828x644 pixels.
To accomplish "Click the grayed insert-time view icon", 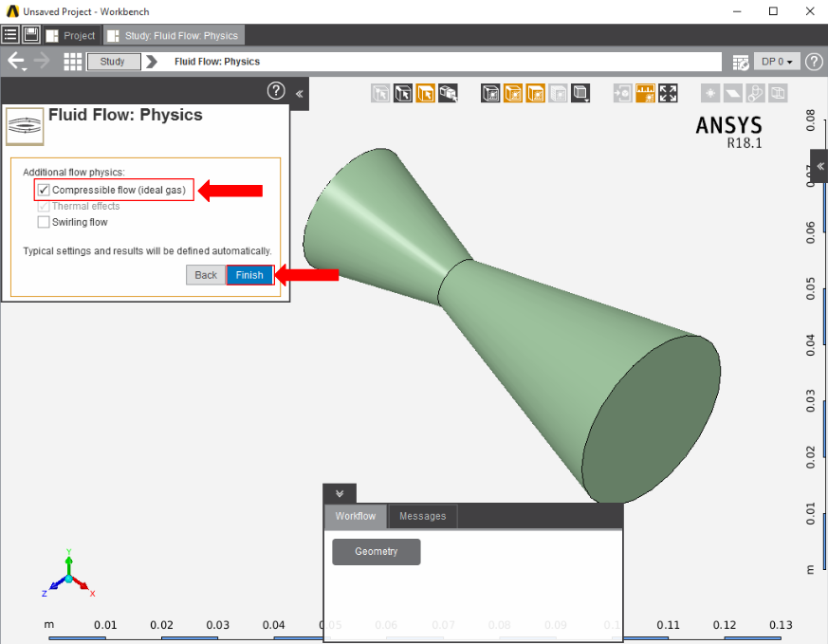I will click(622, 94).
